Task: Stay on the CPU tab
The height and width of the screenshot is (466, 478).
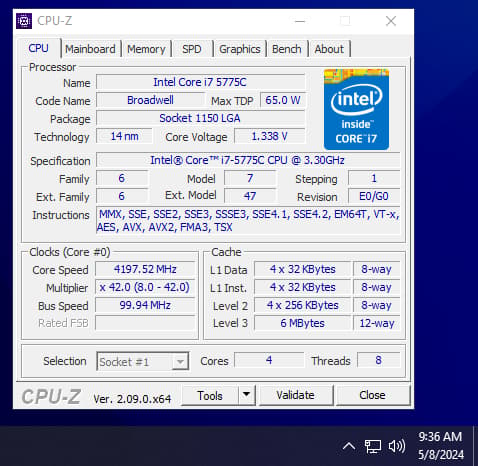Action: click(39, 48)
